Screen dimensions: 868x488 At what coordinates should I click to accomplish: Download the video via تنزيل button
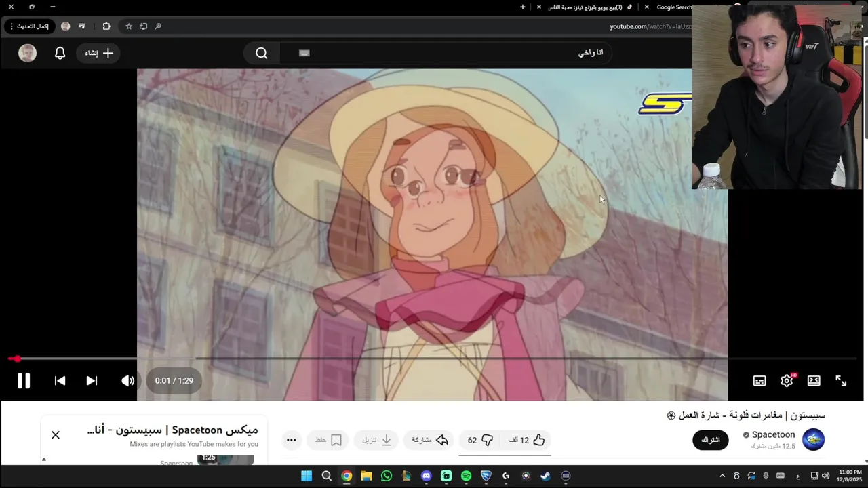point(376,440)
